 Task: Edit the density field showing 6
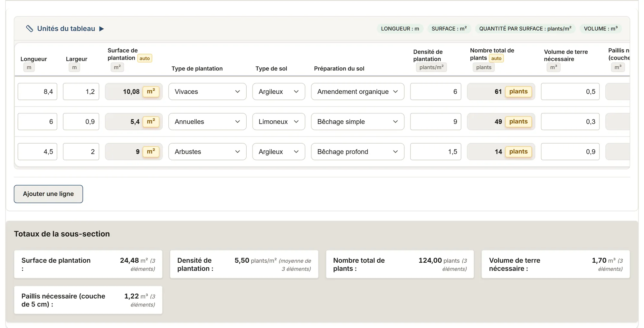[x=436, y=91]
